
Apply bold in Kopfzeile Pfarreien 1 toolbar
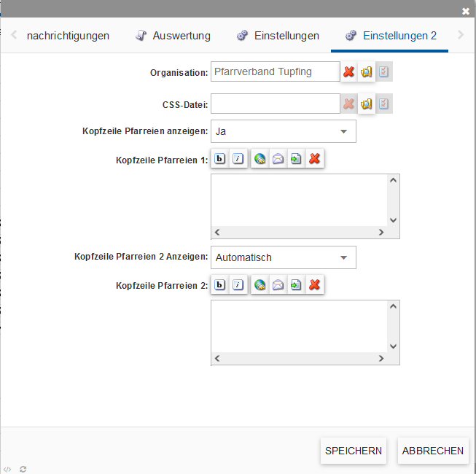pos(219,160)
